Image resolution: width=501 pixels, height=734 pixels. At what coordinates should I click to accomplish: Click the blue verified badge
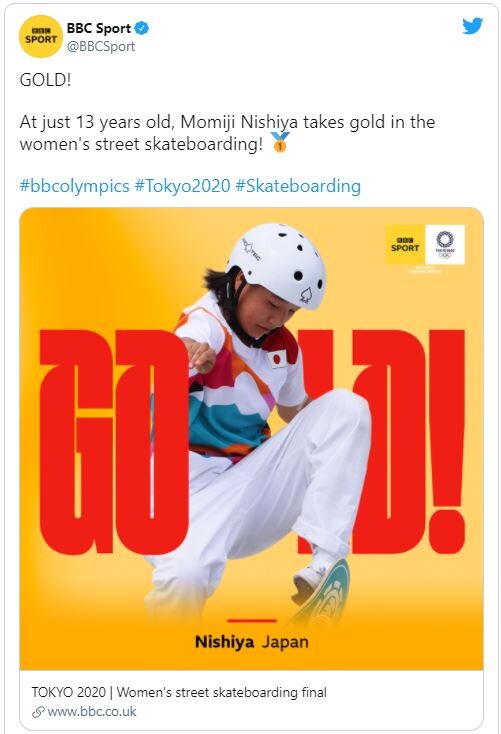coord(142,28)
